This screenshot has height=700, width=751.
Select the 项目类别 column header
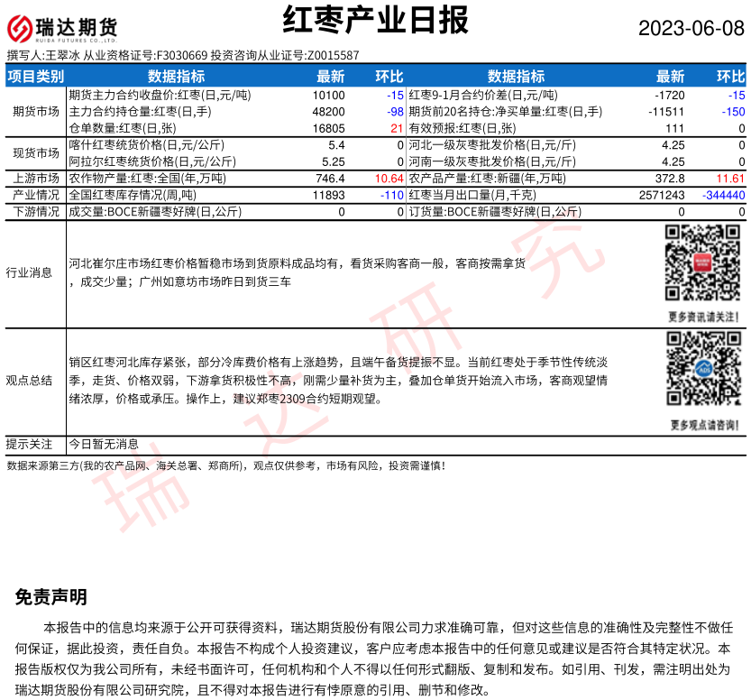36,77
